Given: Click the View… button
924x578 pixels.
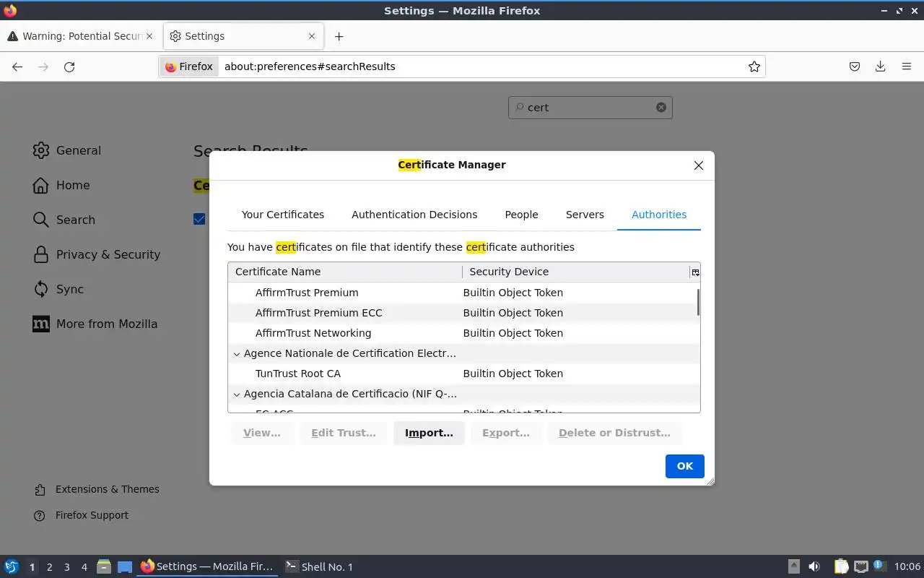Looking at the screenshot, I should pos(262,433).
